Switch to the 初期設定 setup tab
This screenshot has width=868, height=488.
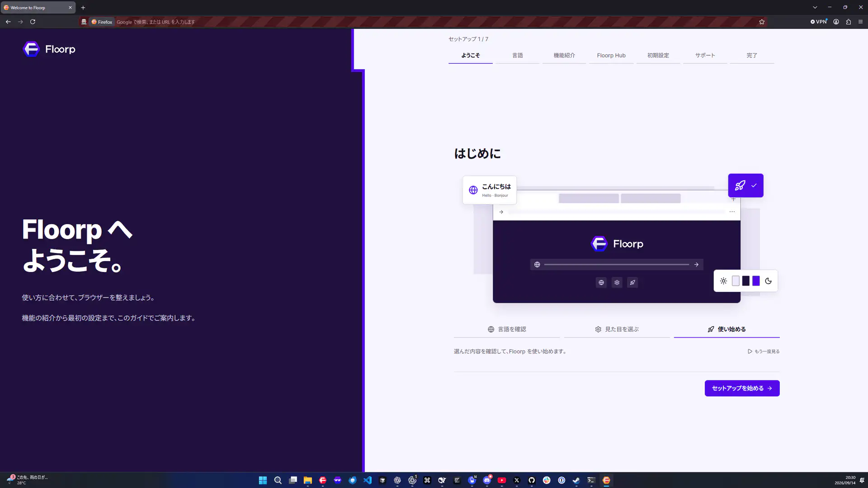[x=658, y=56]
